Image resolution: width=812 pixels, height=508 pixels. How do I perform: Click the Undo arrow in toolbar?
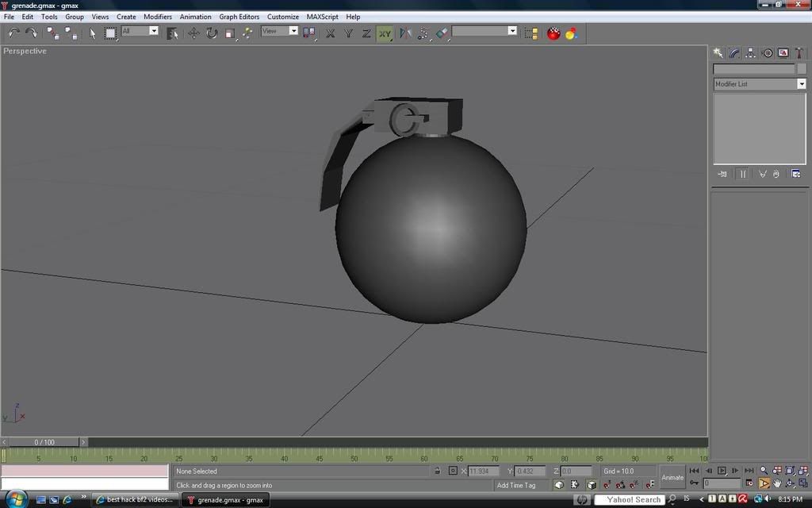(x=13, y=33)
